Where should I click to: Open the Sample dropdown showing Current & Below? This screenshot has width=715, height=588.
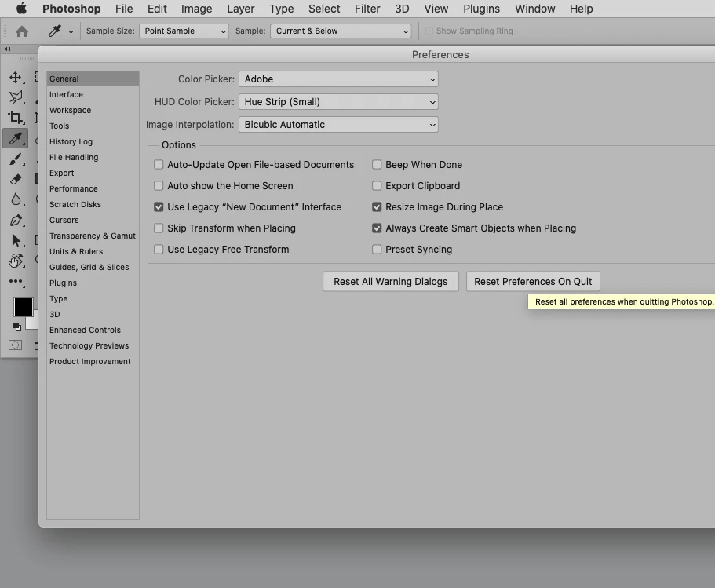pos(341,31)
